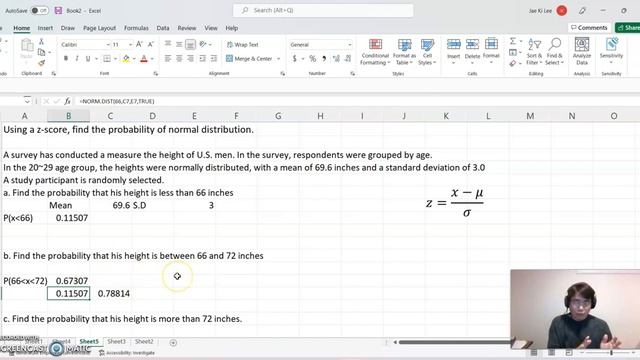Expand Cell Styles menu
This screenshot has height=360, width=640.
pos(427,52)
